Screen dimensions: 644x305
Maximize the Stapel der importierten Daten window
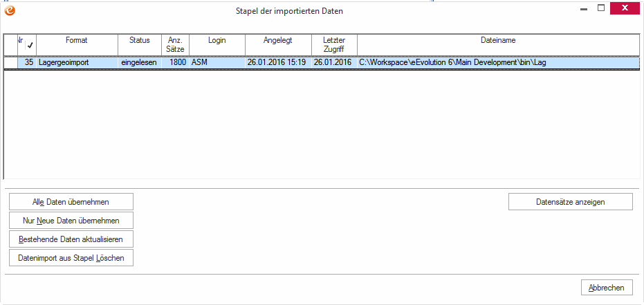point(601,8)
